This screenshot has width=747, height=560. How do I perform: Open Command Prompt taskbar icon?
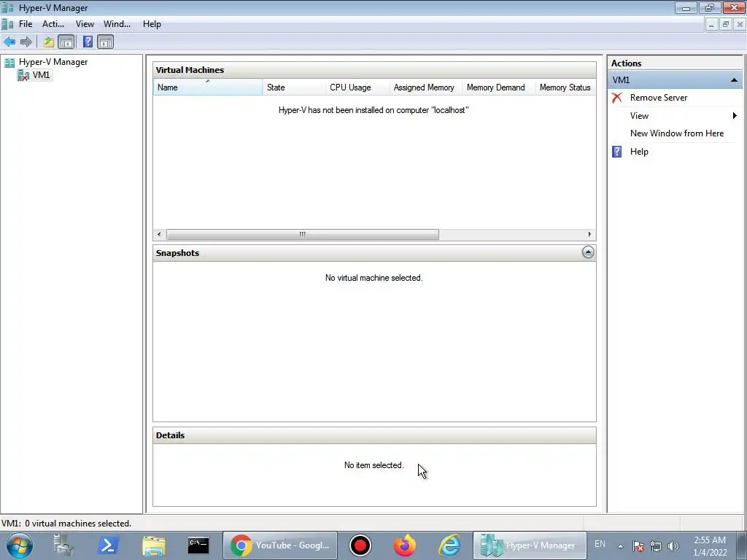198,545
